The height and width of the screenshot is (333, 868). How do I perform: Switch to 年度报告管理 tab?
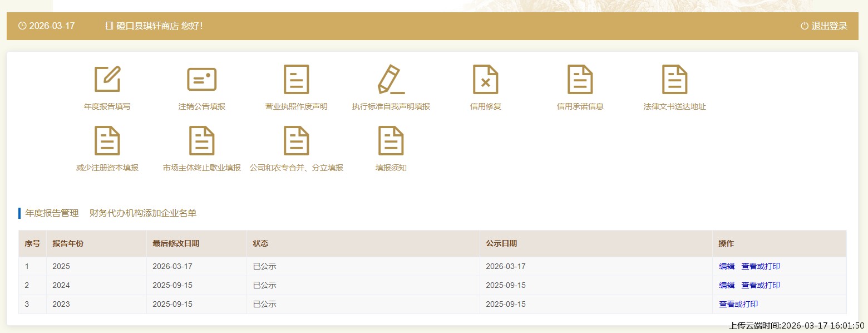click(52, 213)
